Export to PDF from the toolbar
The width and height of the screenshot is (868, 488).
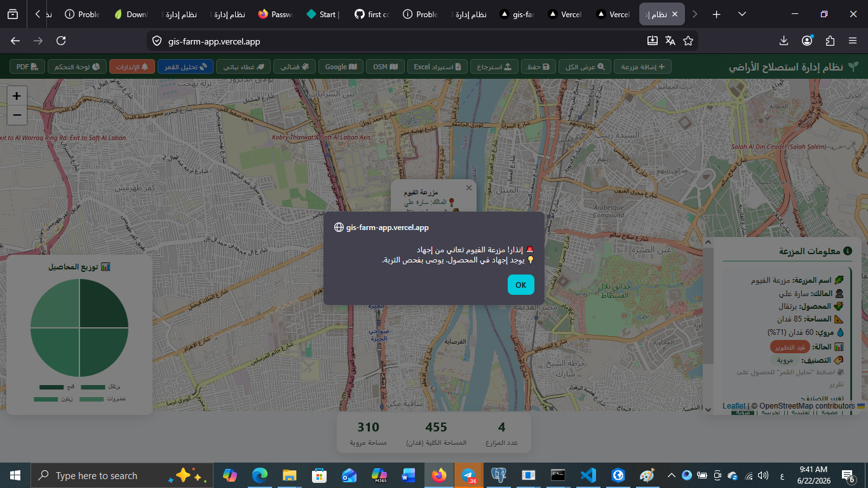[27, 67]
